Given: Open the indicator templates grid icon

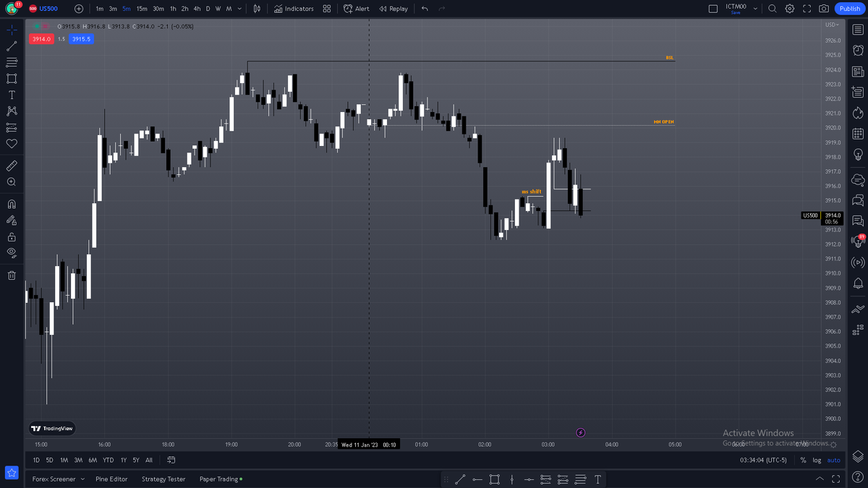Looking at the screenshot, I should tap(327, 9).
